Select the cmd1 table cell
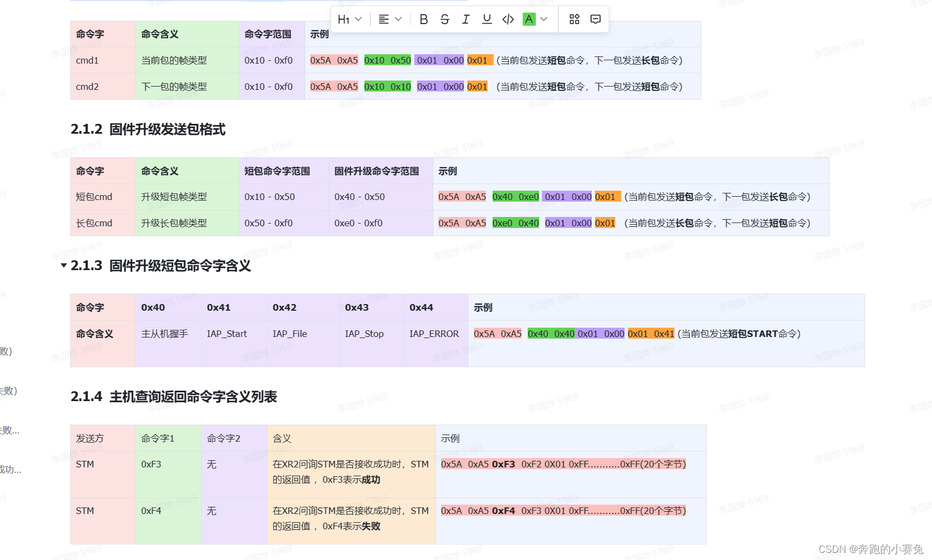Screen dimensions: 932x560 [x=103, y=60]
